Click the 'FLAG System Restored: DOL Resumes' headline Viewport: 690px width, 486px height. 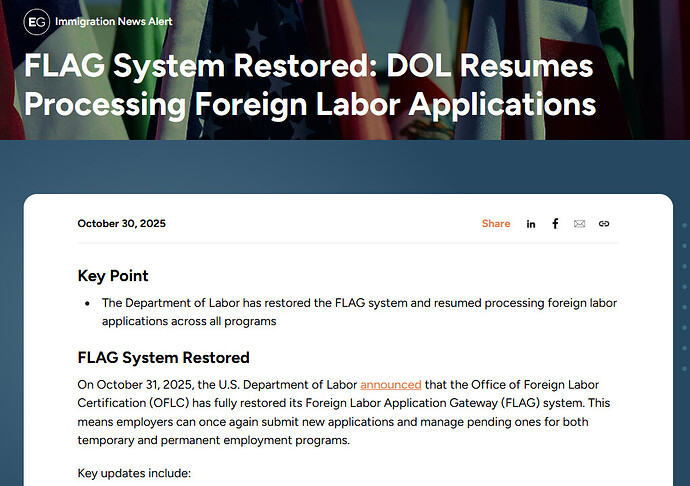(308, 67)
